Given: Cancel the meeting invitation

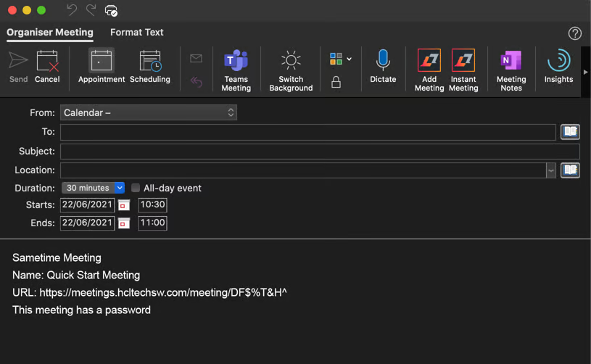Looking at the screenshot, I should (47, 67).
